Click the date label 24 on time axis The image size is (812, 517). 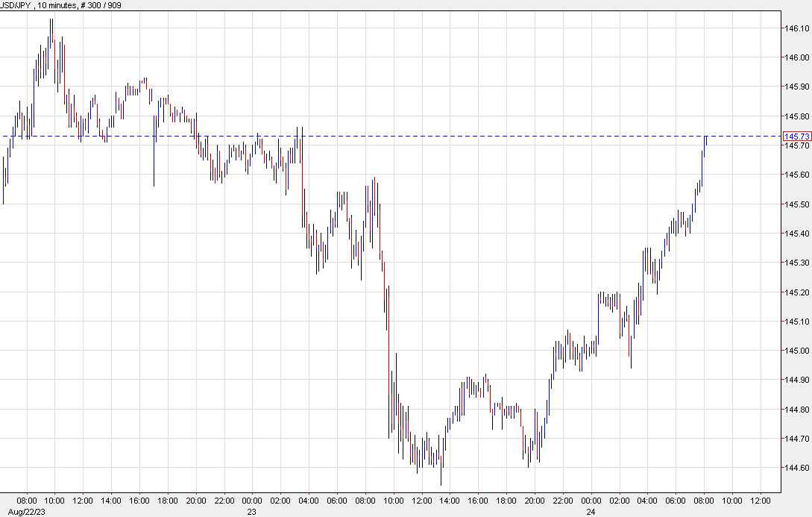pyautogui.click(x=591, y=511)
